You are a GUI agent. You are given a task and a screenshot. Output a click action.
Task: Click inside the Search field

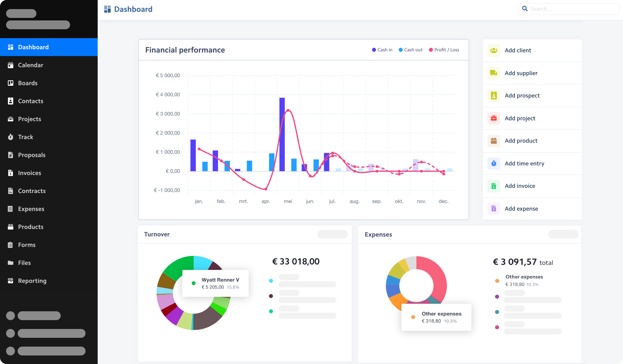pos(568,9)
